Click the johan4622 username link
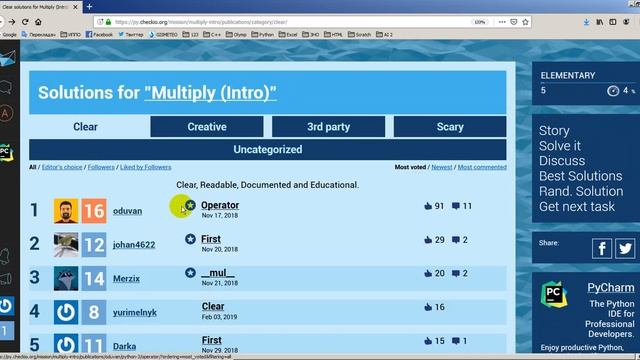This screenshot has height=360, width=640. pos(134,245)
